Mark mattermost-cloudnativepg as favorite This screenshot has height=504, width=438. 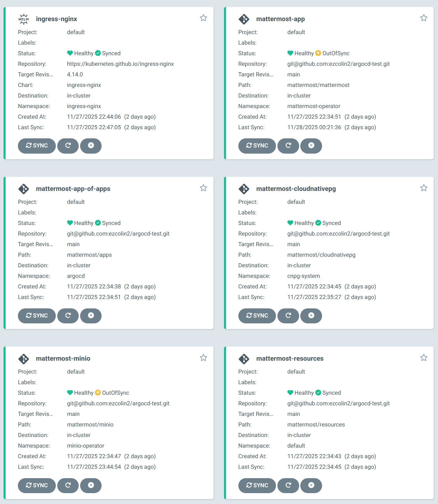424,188
